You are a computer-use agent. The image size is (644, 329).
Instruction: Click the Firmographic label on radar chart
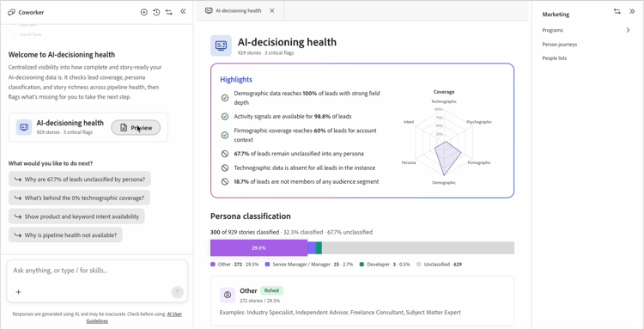pyautogui.click(x=479, y=162)
